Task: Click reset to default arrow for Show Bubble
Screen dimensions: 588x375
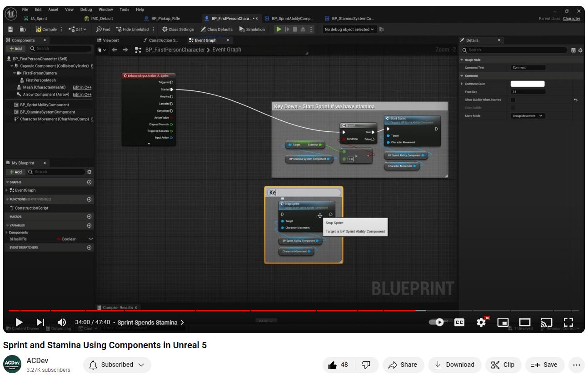Action: point(576,100)
